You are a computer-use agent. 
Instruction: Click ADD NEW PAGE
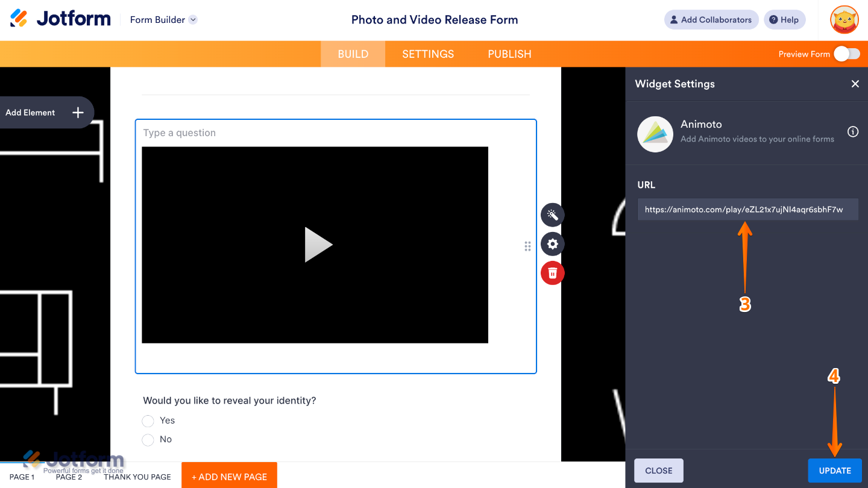point(229,476)
